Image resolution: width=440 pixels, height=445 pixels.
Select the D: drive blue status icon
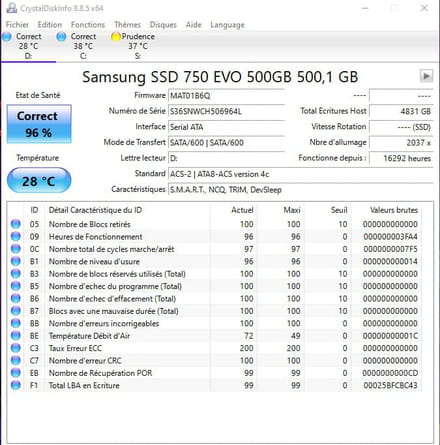coord(7,37)
